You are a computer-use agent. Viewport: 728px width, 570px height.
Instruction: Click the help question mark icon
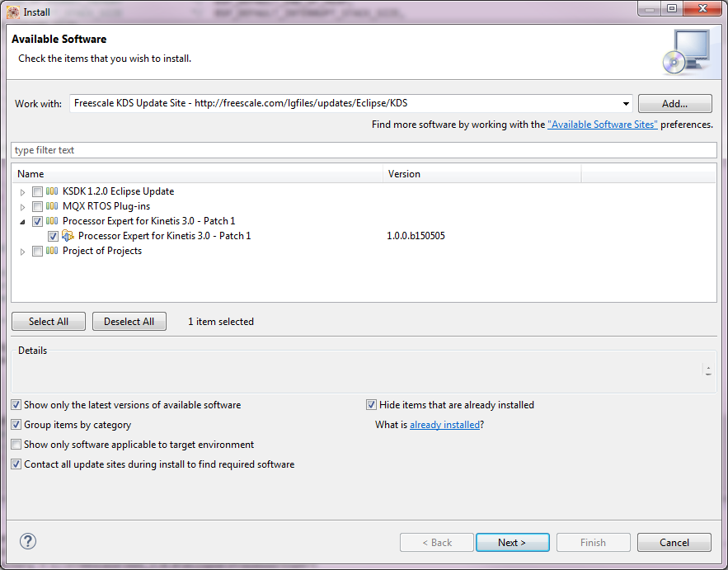click(x=28, y=541)
